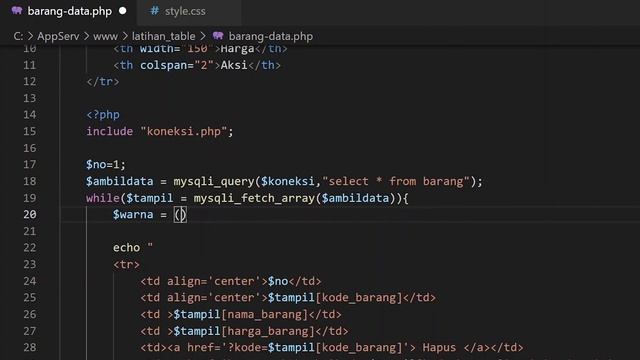Click the PHP icon in the breadcrumb
640x360 pixels.
coord(218,36)
